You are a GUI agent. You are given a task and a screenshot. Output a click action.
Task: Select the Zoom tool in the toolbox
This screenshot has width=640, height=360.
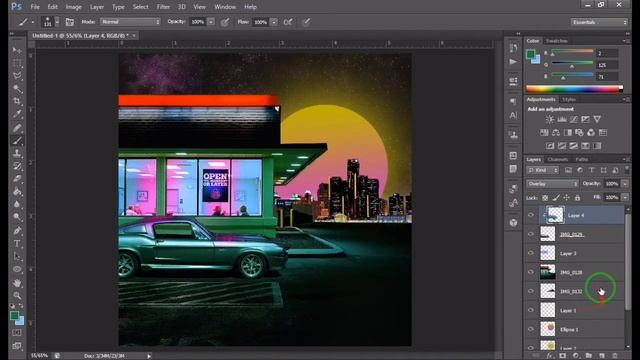[17, 295]
